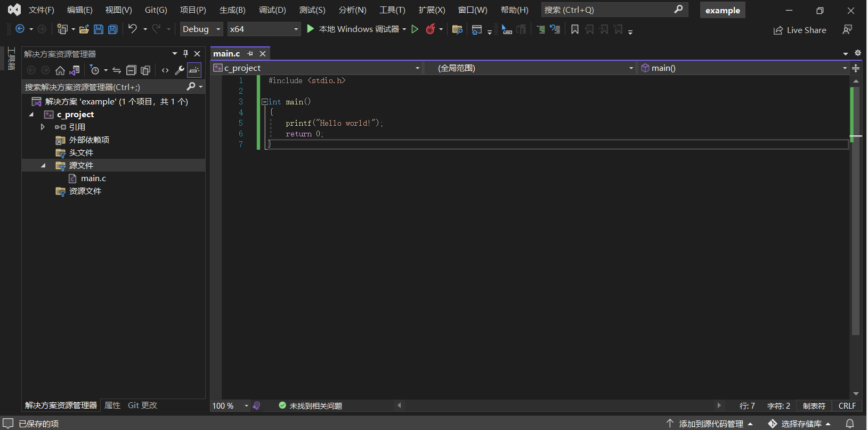Image resolution: width=868 pixels, height=430 pixels.
Task: Click the 搜索 (Ctrl+Q) search box
Action: coord(607,10)
